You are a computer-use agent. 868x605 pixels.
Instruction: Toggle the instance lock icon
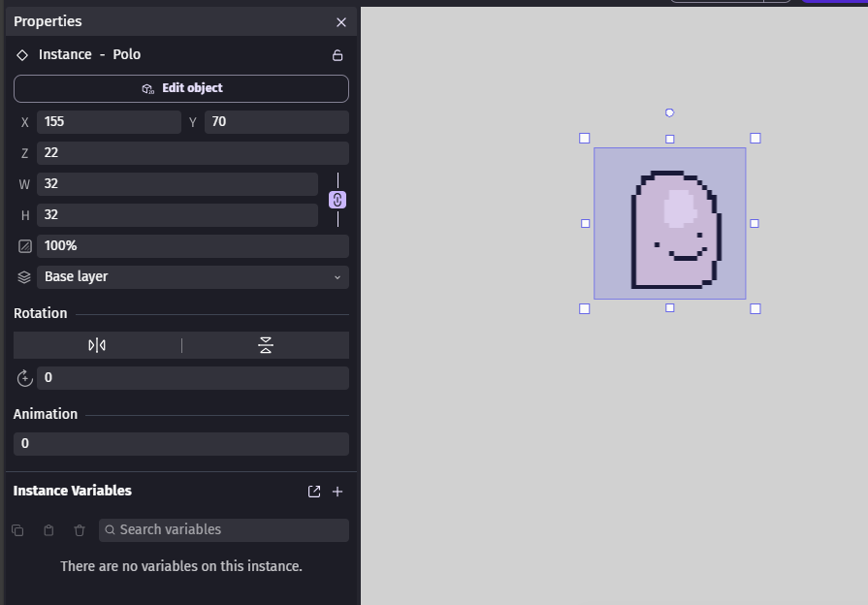[338, 55]
